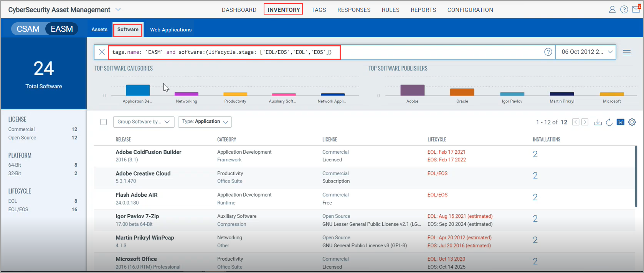Open Type: Application dropdown
644x273 pixels.
click(205, 122)
